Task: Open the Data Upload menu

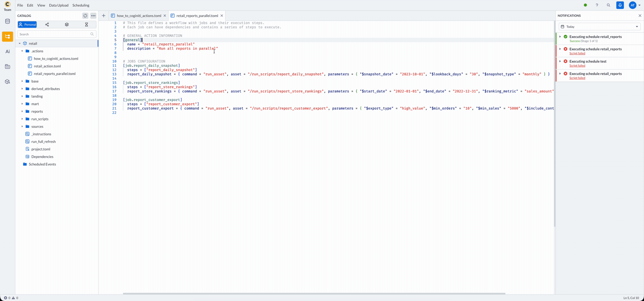Action: (x=59, y=5)
